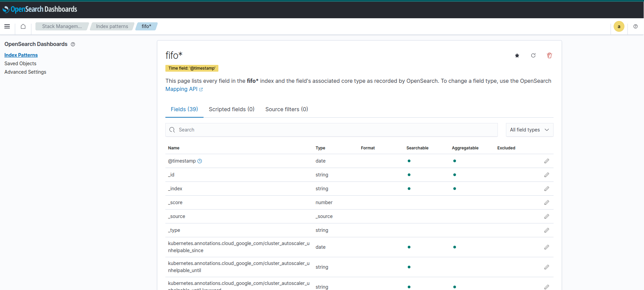Edit the _id field
The width and height of the screenshot is (644, 290).
546,175
